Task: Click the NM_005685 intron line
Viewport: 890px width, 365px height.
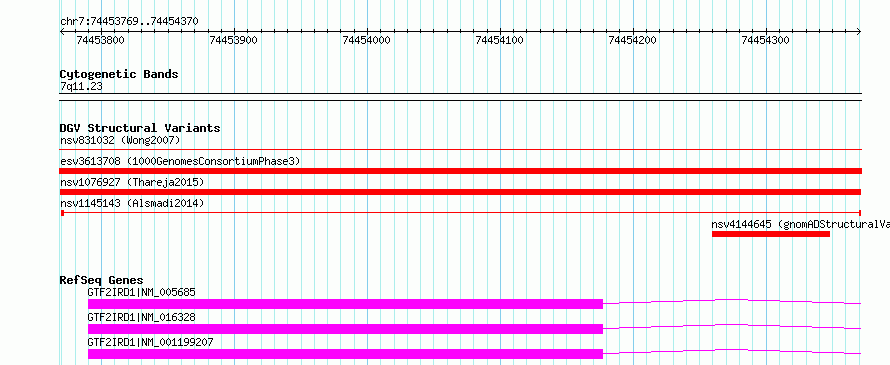Action: (732, 301)
